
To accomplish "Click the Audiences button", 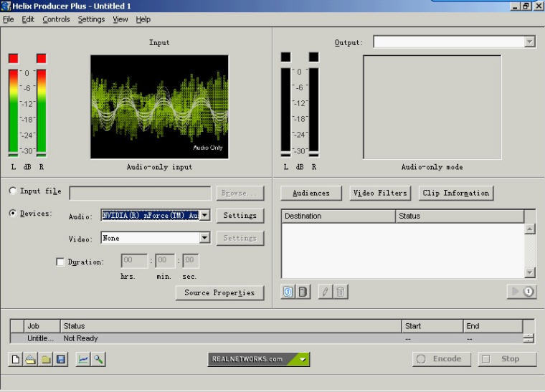I will pyautogui.click(x=311, y=193).
